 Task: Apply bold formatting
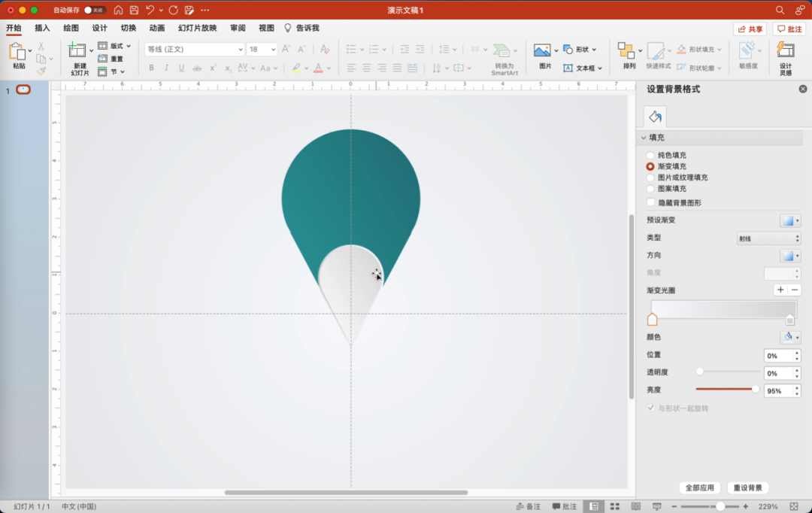click(x=151, y=68)
